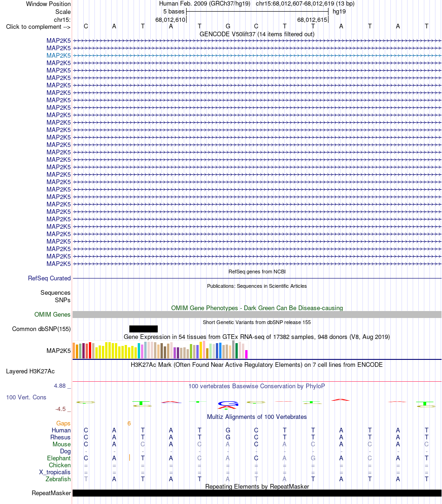Click the OMIM Genes track label
The width and height of the screenshot is (442, 504).
[53, 314]
